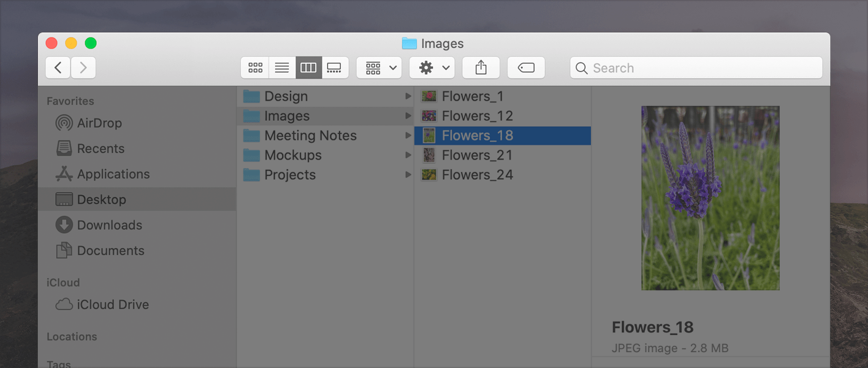868x368 pixels.
Task: Click the Images title folder icon
Action: [x=409, y=44]
